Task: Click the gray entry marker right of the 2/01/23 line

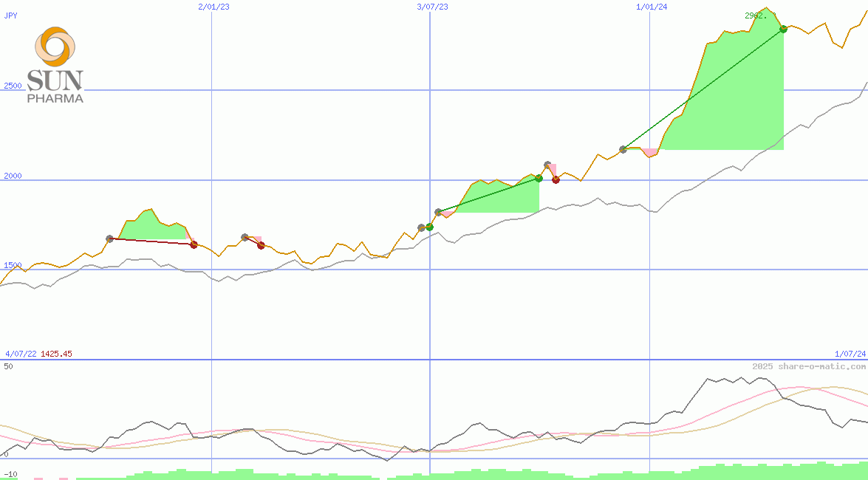Action: (x=245, y=237)
